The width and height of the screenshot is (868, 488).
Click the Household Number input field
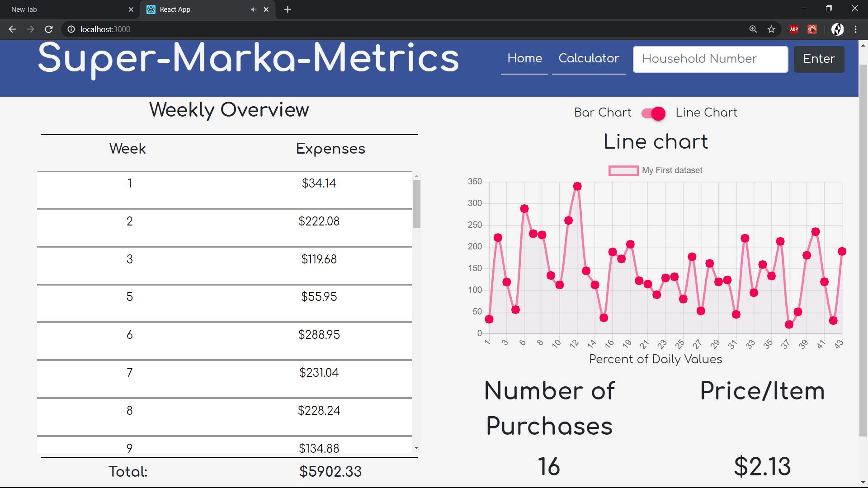tap(710, 59)
